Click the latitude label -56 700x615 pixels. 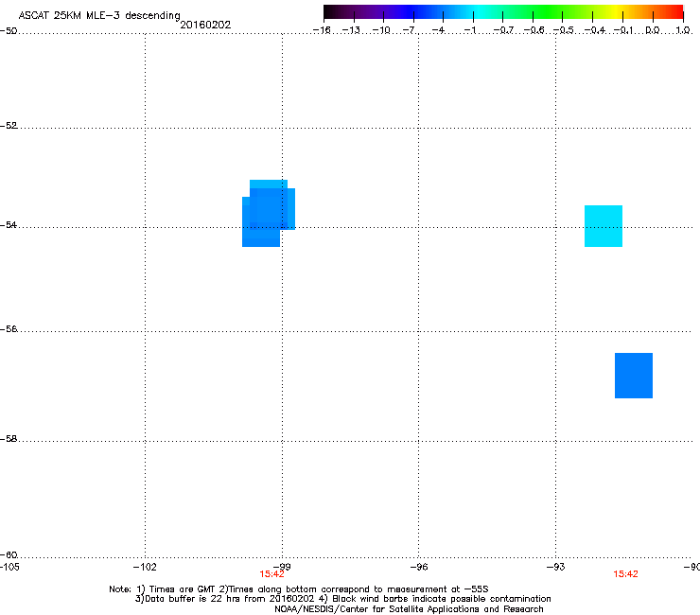click(9, 328)
